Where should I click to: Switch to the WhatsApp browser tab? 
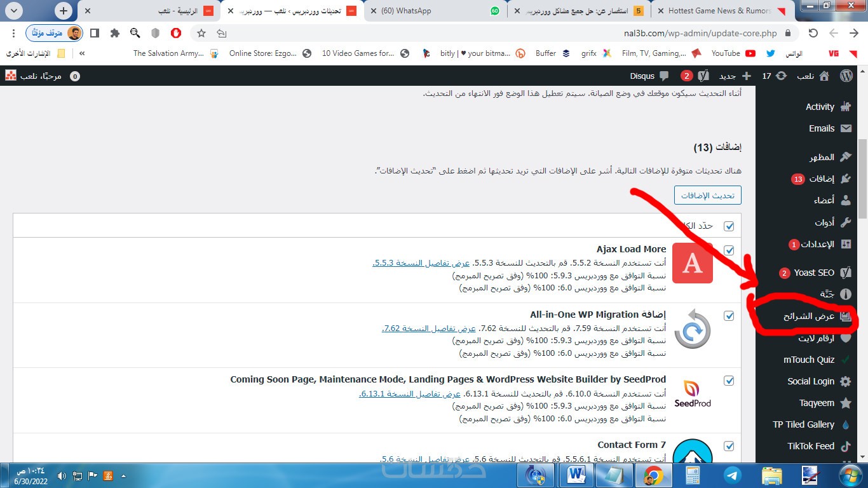tap(435, 11)
